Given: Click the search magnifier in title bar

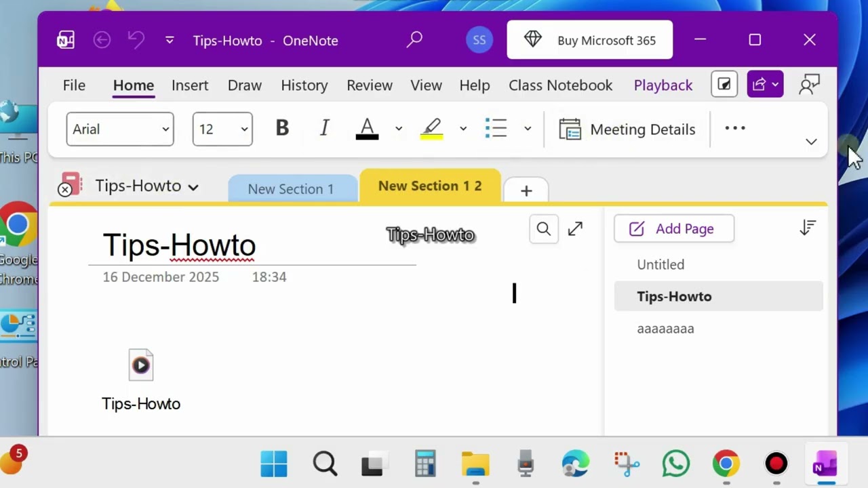Looking at the screenshot, I should (414, 40).
